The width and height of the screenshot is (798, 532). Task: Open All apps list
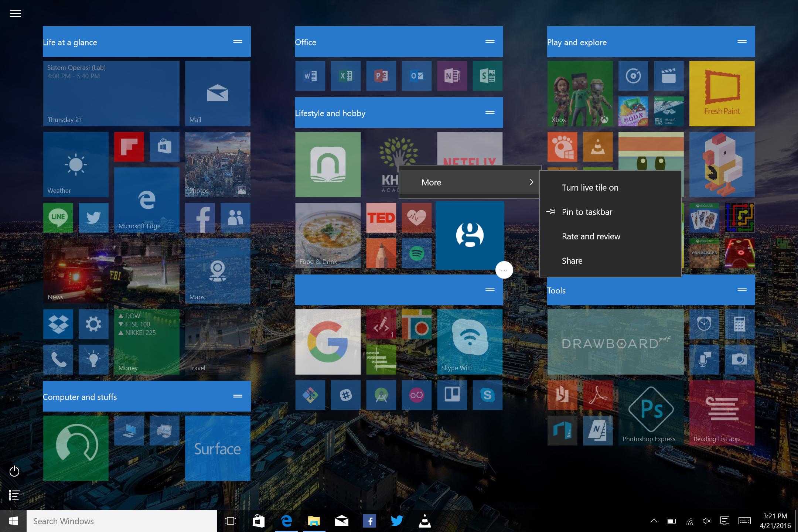[14, 495]
